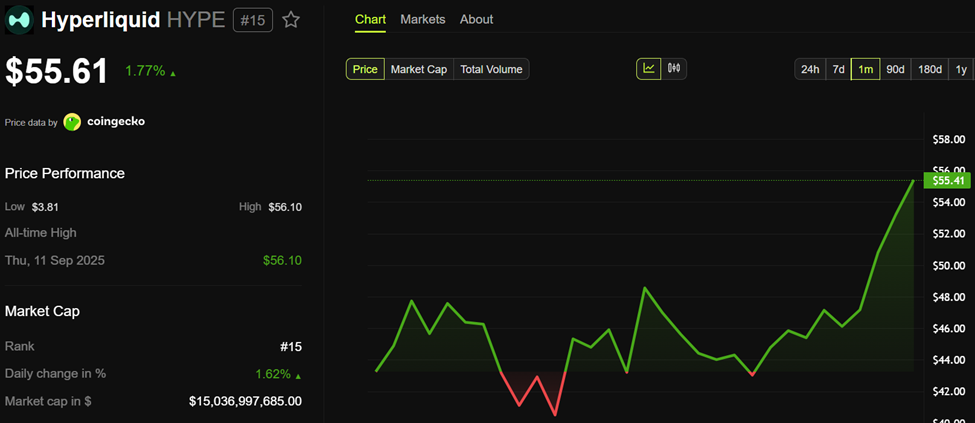Set chart range to 1m

tap(866, 69)
